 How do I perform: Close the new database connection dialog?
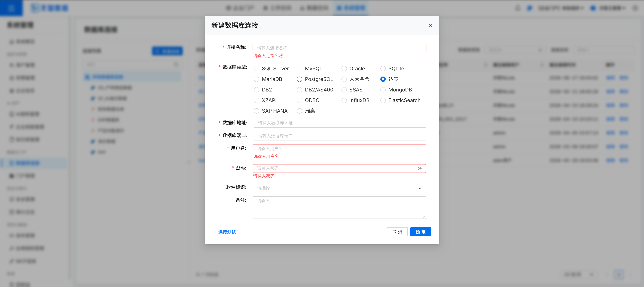(x=431, y=26)
